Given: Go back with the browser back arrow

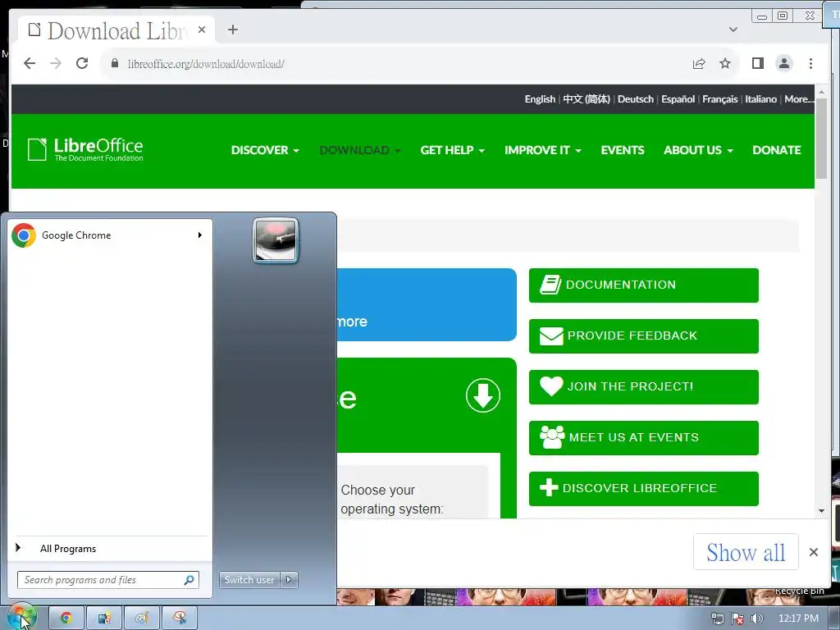Looking at the screenshot, I should pyautogui.click(x=30, y=63).
